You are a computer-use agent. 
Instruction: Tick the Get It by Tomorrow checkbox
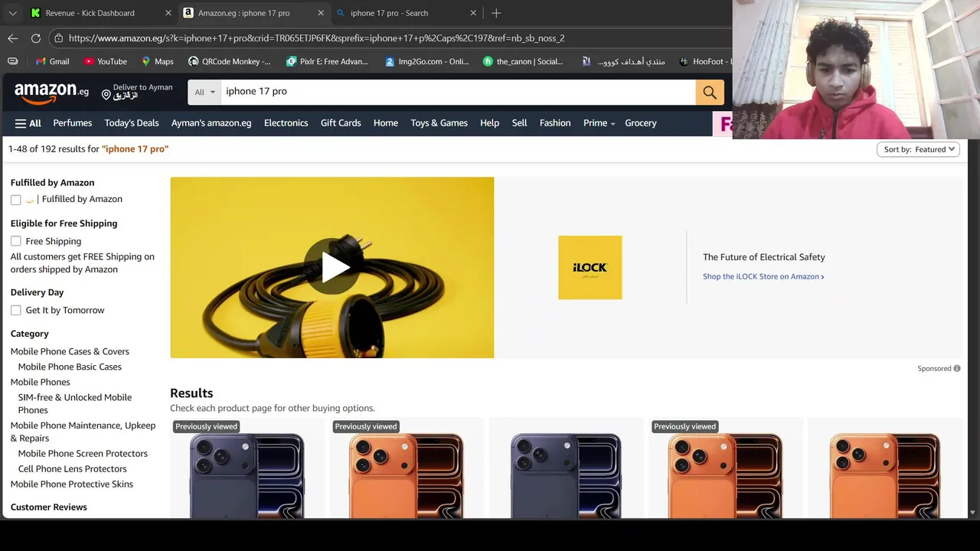(x=16, y=310)
